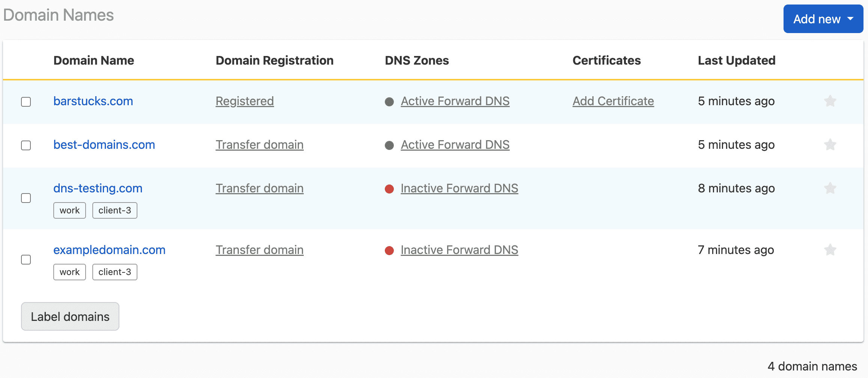Image resolution: width=868 pixels, height=378 pixels.
Task: Click the work label on dns-testing.com
Action: pos(69,210)
